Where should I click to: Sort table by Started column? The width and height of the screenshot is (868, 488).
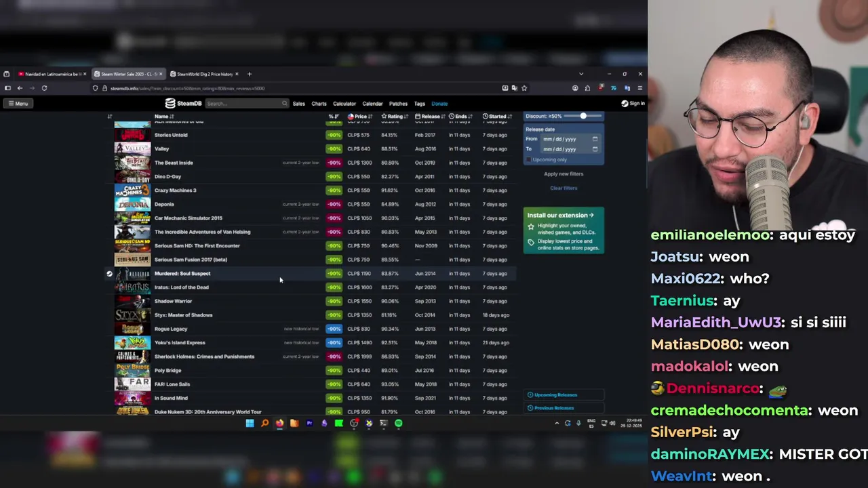(497, 117)
